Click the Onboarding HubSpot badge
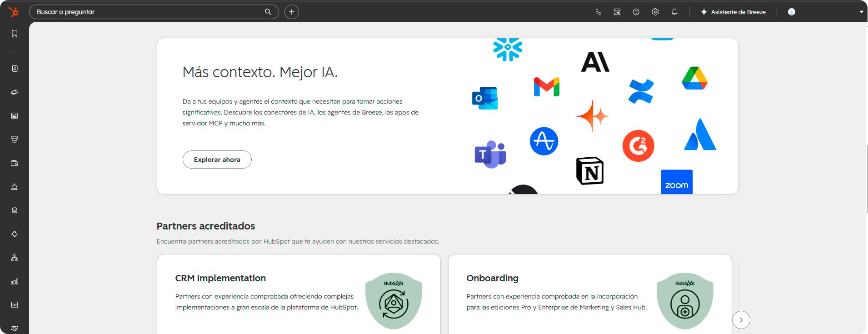The width and height of the screenshot is (868, 334). point(685,301)
